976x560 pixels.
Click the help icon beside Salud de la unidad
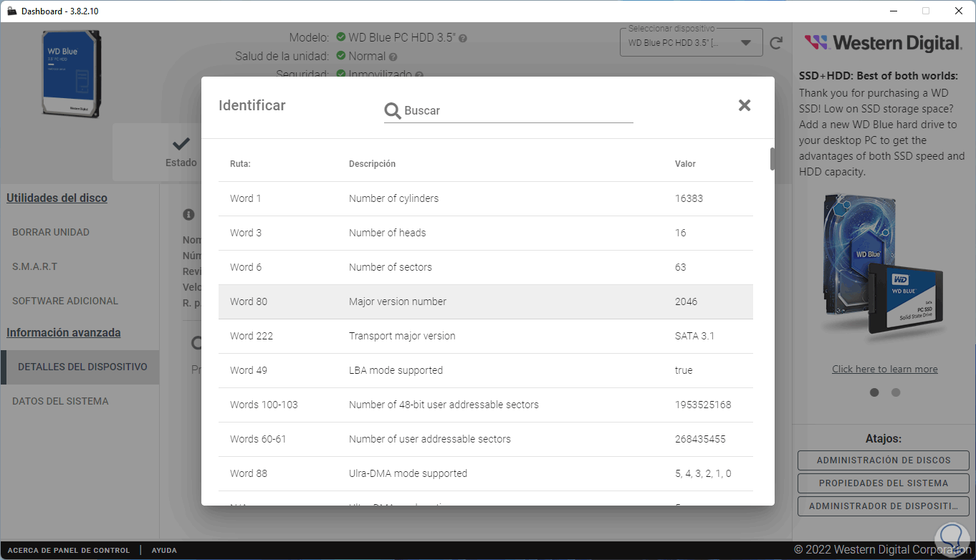(x=393, y=57)
